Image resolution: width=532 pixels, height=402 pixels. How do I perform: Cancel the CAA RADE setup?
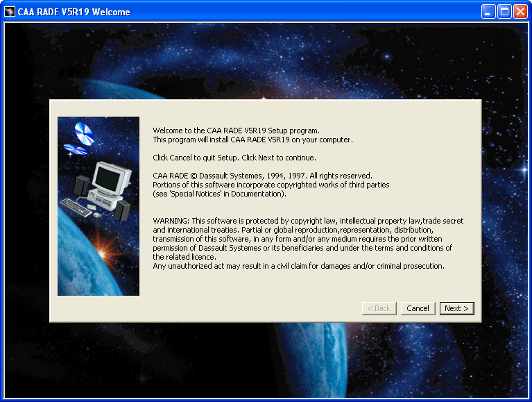[x=418, y=308]
